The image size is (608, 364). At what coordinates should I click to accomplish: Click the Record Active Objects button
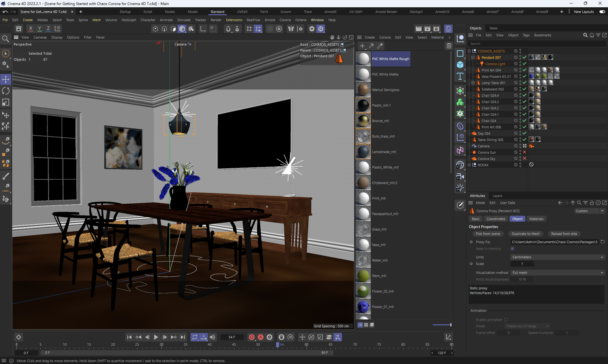tap(251, 337)
